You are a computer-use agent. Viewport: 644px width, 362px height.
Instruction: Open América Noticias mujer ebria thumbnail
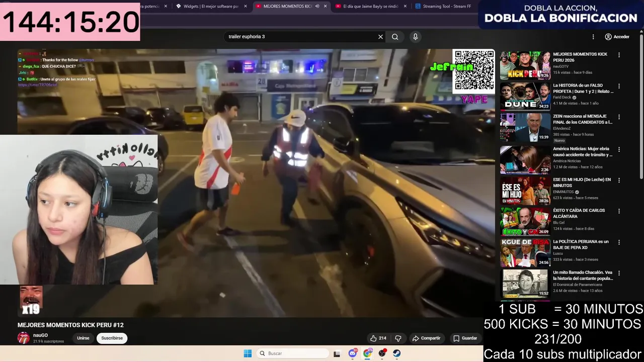point(525,159)
